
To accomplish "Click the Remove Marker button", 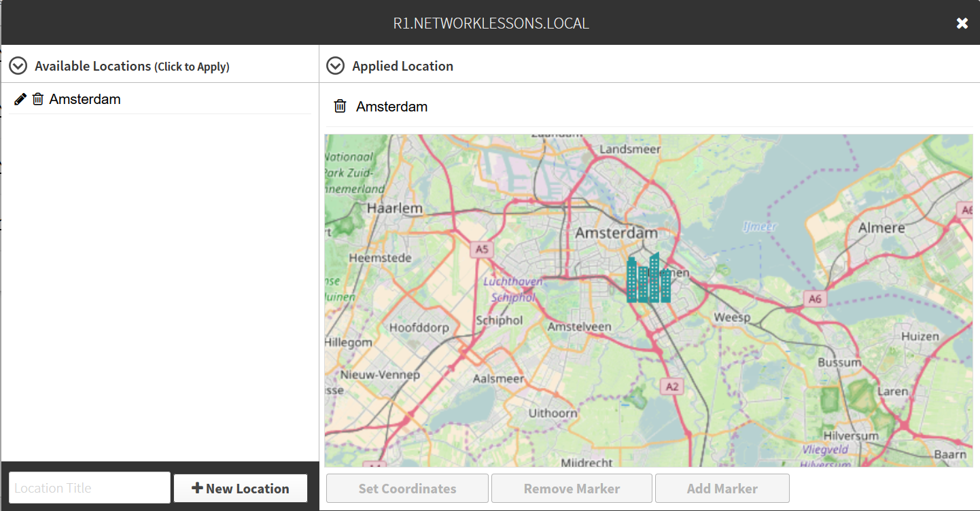I will (572, 489).
